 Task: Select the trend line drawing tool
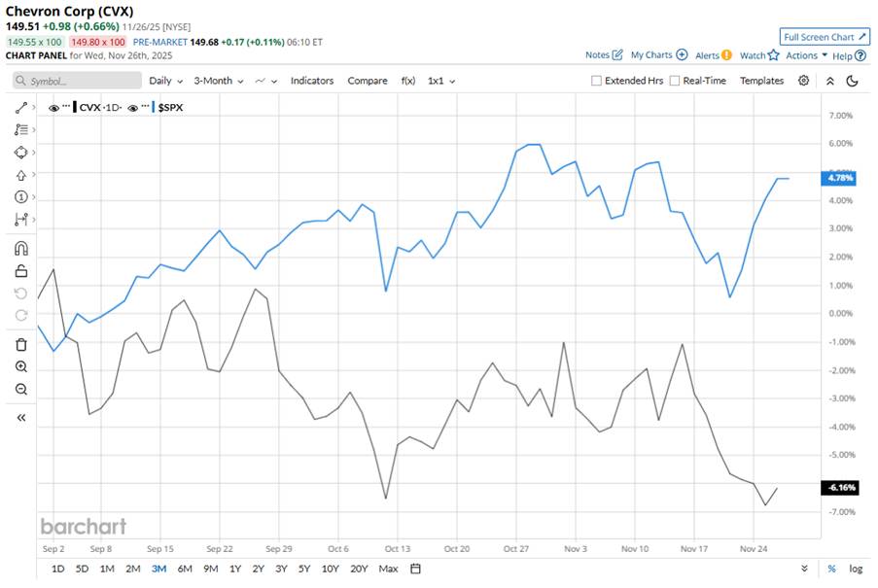[x=21, y=106]
